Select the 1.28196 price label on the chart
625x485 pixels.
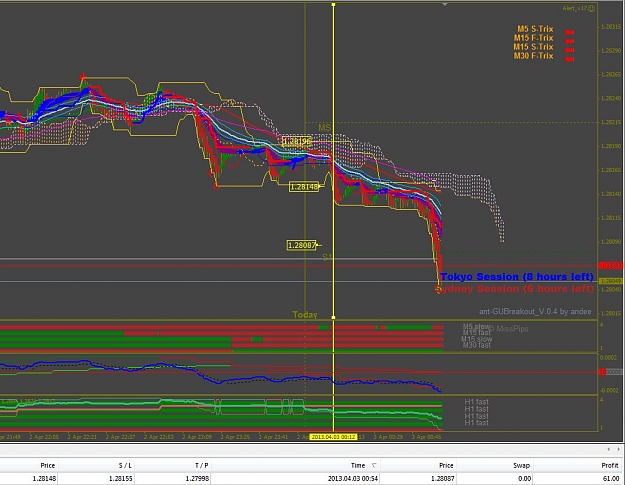[x=297, y=141]
